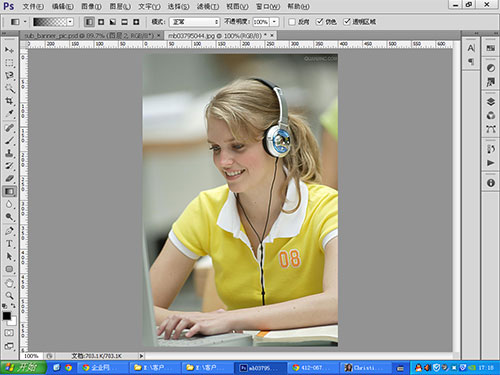Select the Rounded Rectangle shape tool
Image resolution: width=500 pixels, height=375 pixels.
pyautogui.click(x=9, y=269)
